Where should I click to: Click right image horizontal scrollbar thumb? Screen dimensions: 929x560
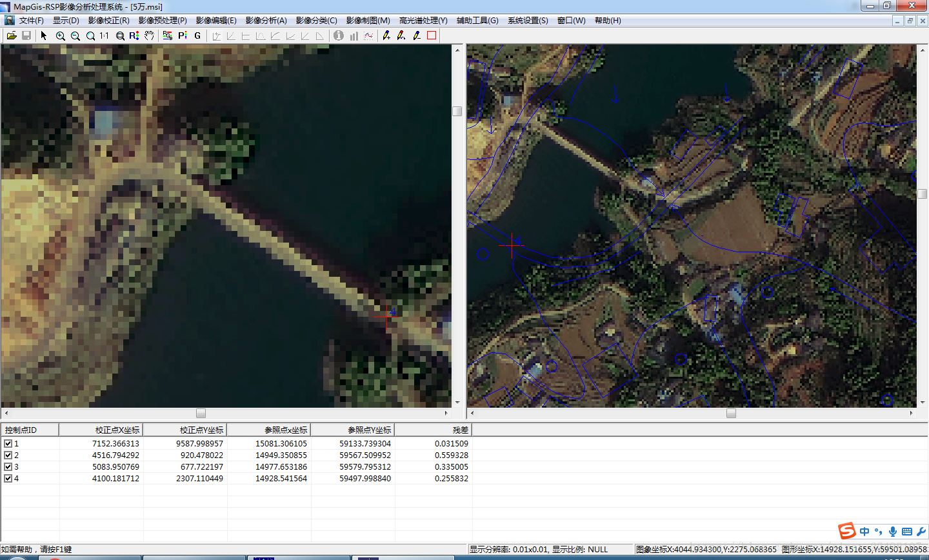pos(731,413)
